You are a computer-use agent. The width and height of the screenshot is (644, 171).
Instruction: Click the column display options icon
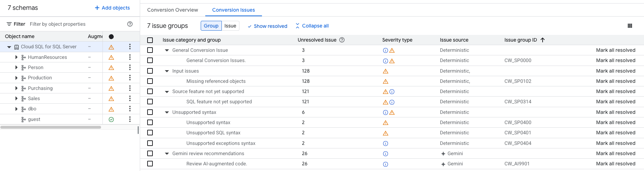click(630, 26)
